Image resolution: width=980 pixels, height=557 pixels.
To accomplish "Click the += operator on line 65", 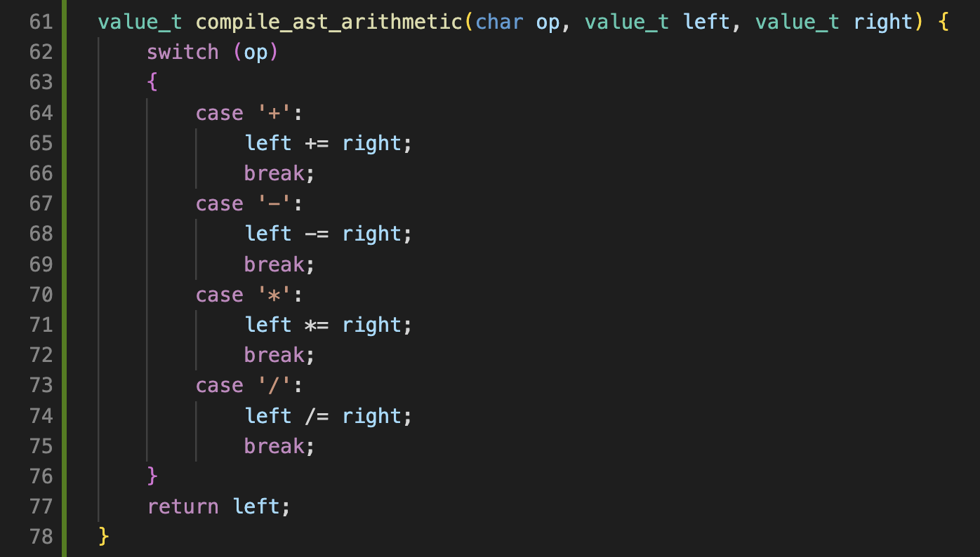I will pos(317,143).
